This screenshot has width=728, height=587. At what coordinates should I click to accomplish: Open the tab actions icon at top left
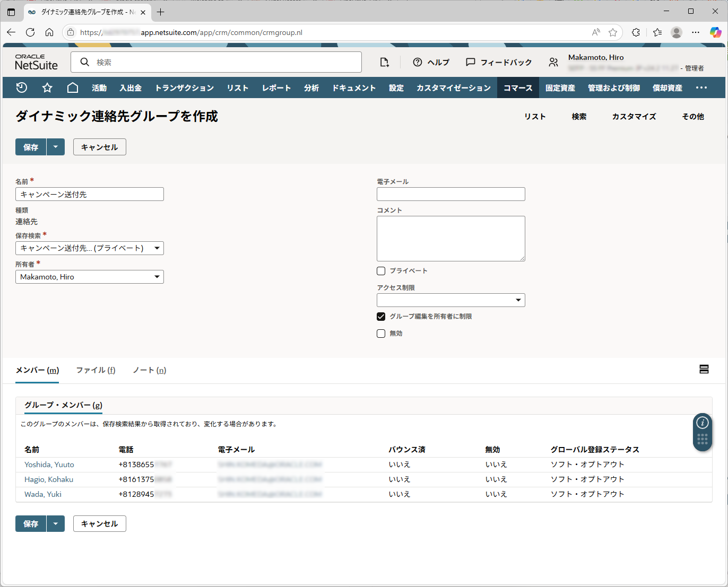coord(11,12)
